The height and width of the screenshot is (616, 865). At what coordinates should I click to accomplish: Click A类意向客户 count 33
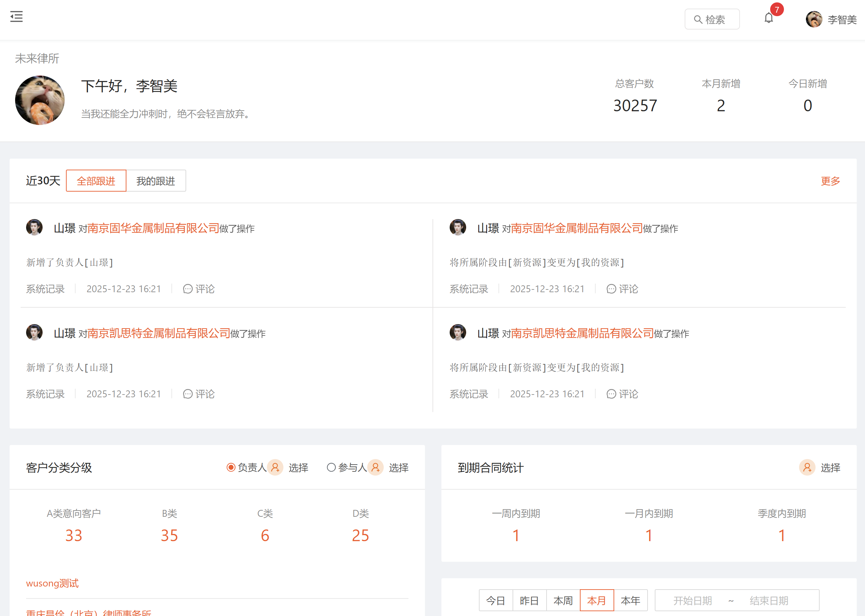click(x=74, y=535)
